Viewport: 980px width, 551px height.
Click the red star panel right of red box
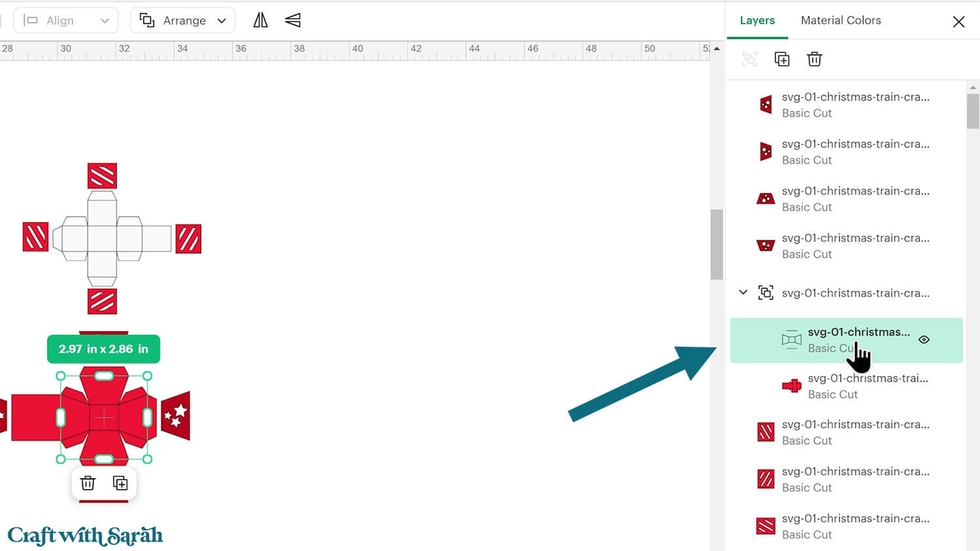175,415
